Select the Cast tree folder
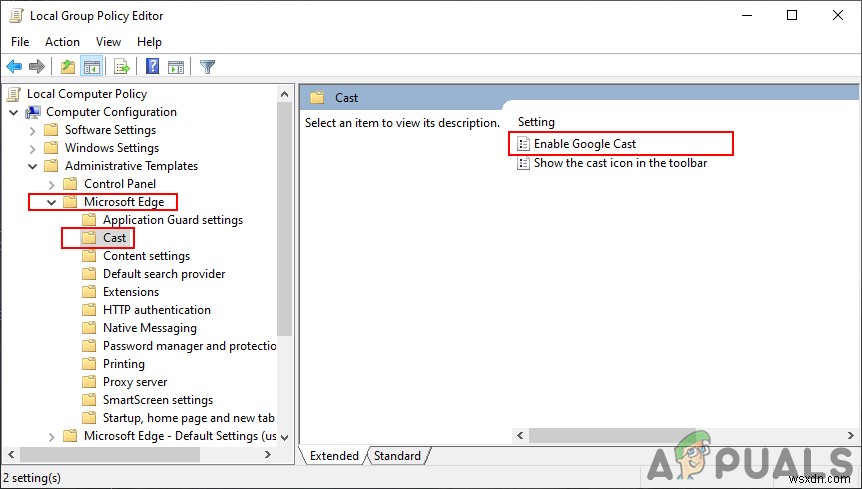Image resolution: width=862 pixels, height=489 pixels. [x=114, y=238]
